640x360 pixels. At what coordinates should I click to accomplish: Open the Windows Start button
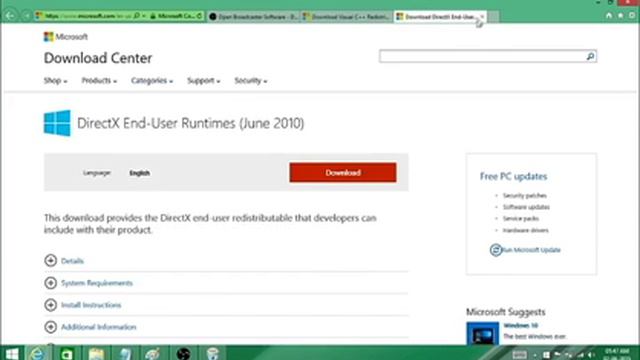[12, 353]
